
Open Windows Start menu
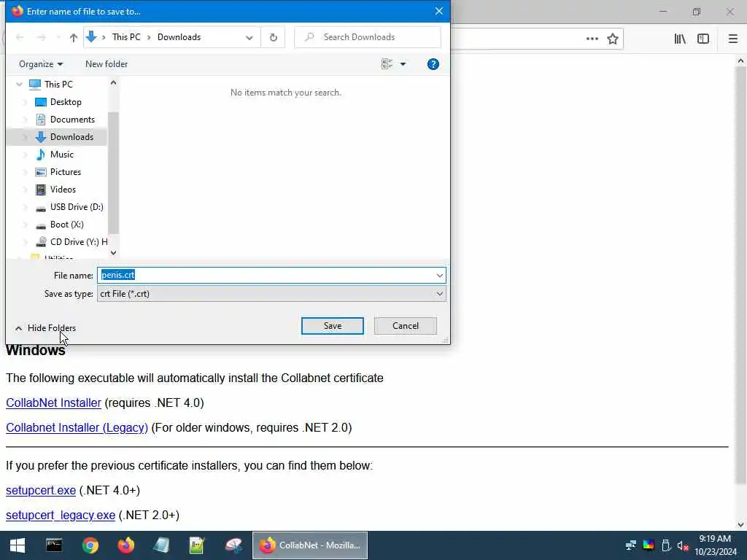[18, 545]
